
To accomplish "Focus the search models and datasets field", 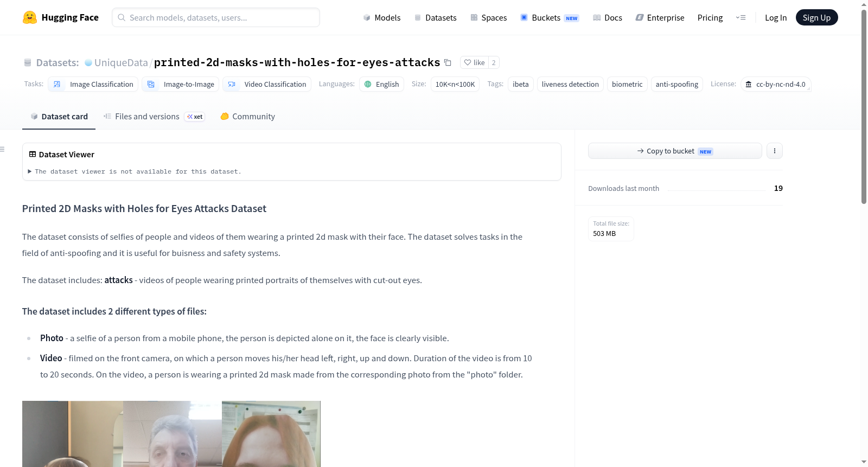I will (x=216, y=17).
